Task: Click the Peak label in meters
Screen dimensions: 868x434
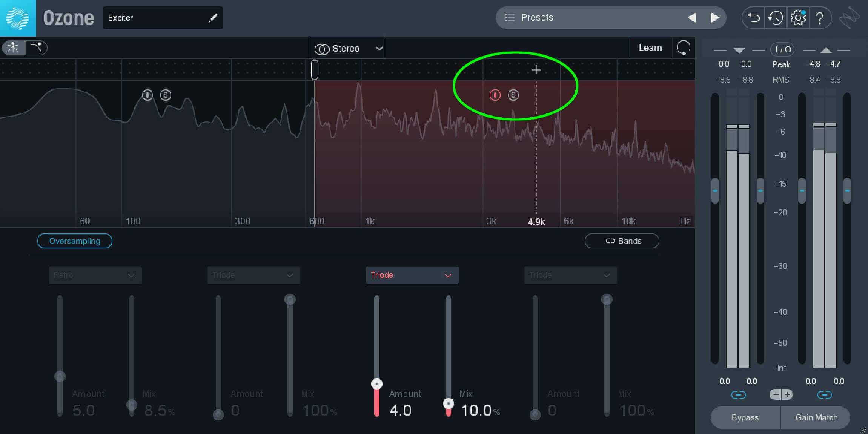Action: coord(781,65)
